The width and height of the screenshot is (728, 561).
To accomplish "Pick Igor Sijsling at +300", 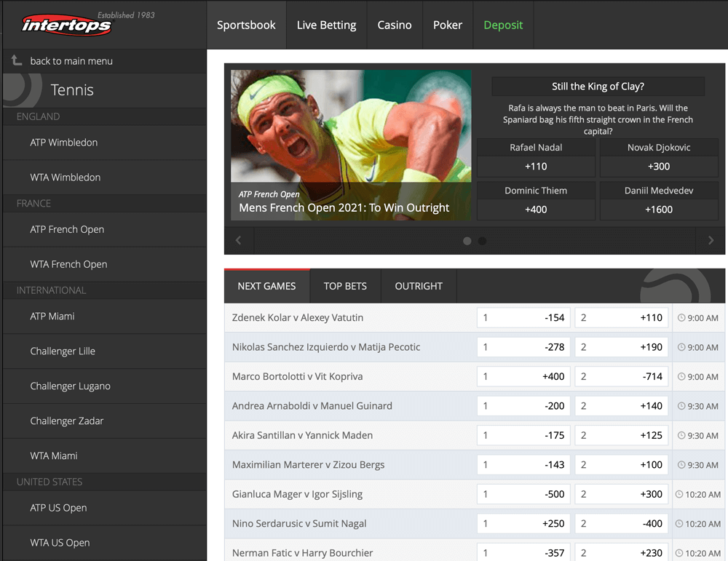I will click(622, 494).
